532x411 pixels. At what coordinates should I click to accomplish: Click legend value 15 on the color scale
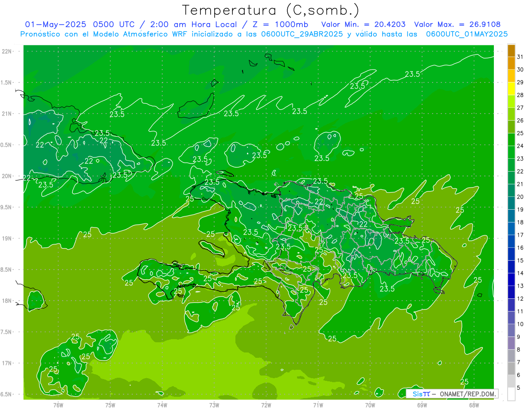pyautogui.click(x=520, y=261)
